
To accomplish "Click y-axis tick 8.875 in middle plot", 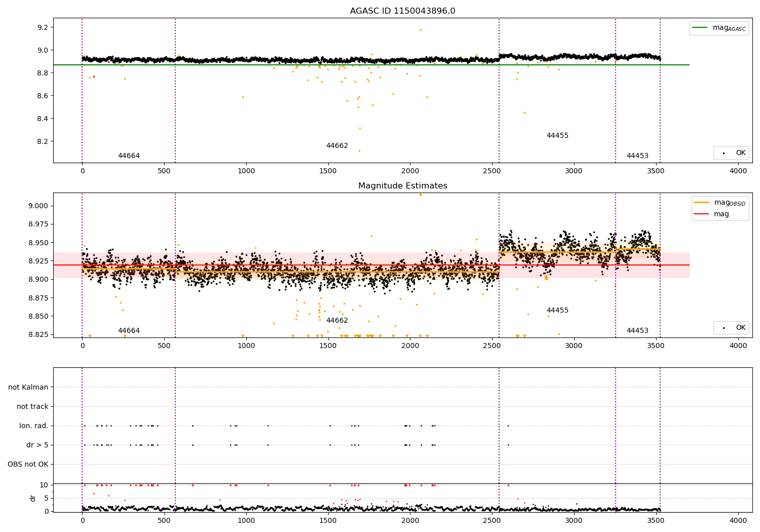I will (x=39, y=297).
